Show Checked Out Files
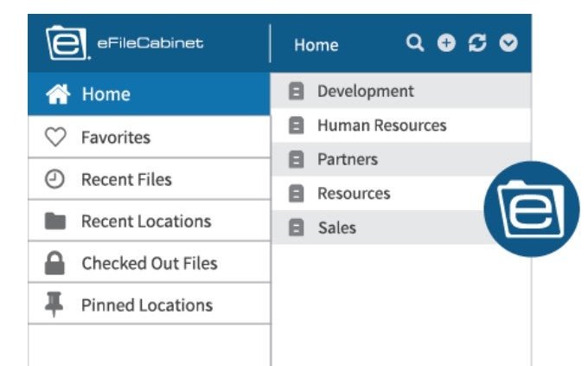The image size is (588, 366). click(149, 262)
